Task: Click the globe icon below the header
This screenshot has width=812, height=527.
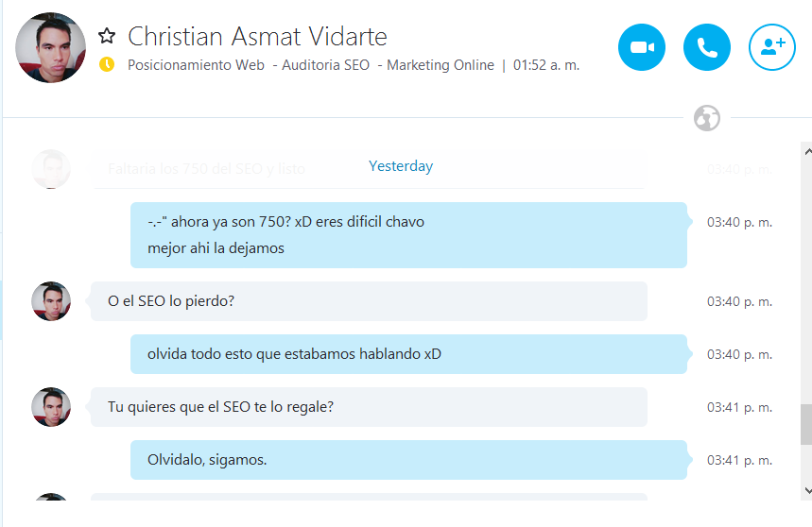Action: [x=706, y=118]
